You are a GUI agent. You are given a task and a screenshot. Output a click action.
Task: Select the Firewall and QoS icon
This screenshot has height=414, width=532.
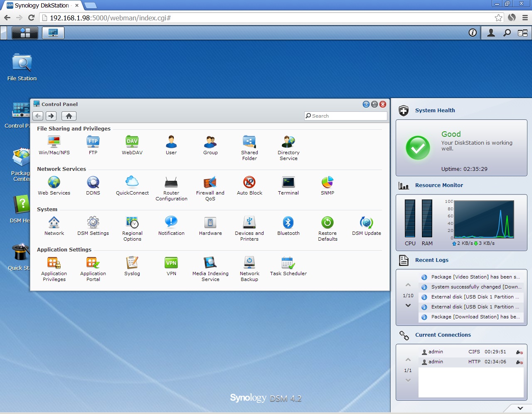tap(210, 182)
